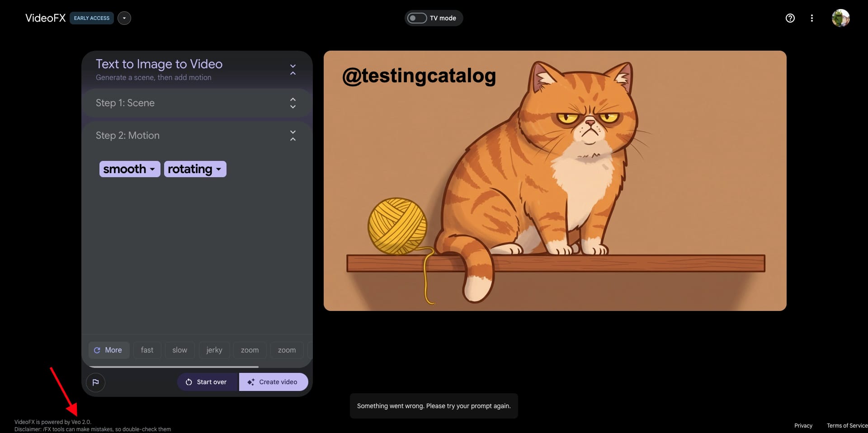Open the smooth word dropdown

point(130,169)
